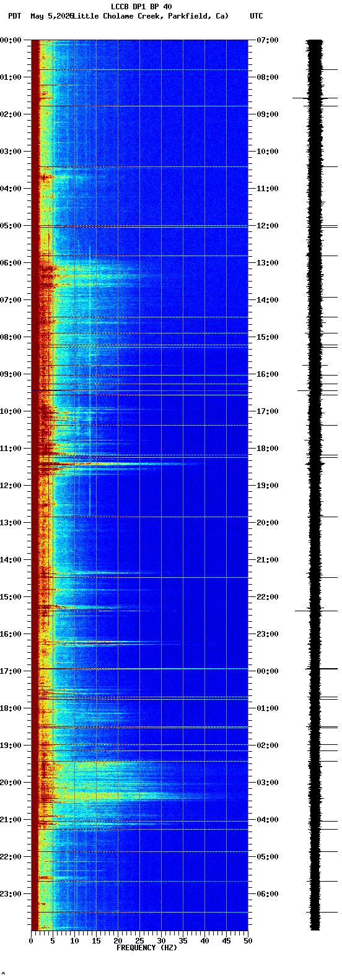The image size is (342, 980).
Task: Click '02:00' on the UTC time axis
Action: pos(268,746)
